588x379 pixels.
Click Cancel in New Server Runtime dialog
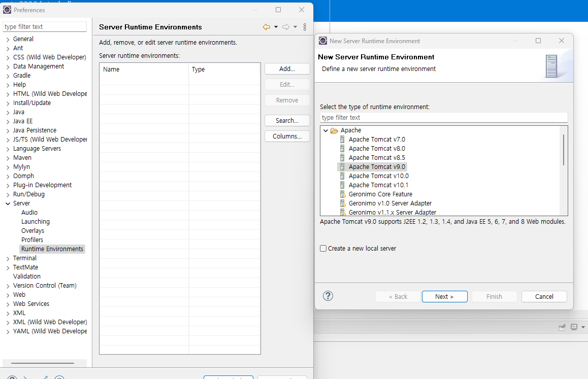click(544, 296)
